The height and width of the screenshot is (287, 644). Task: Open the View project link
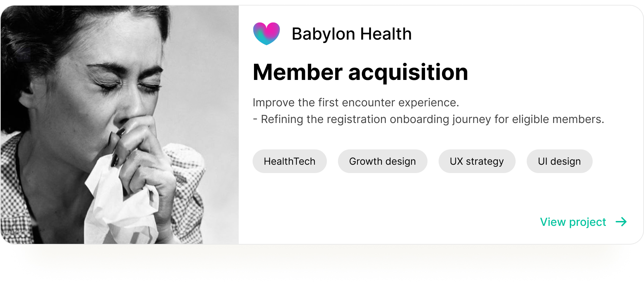(x=573, y=222)
